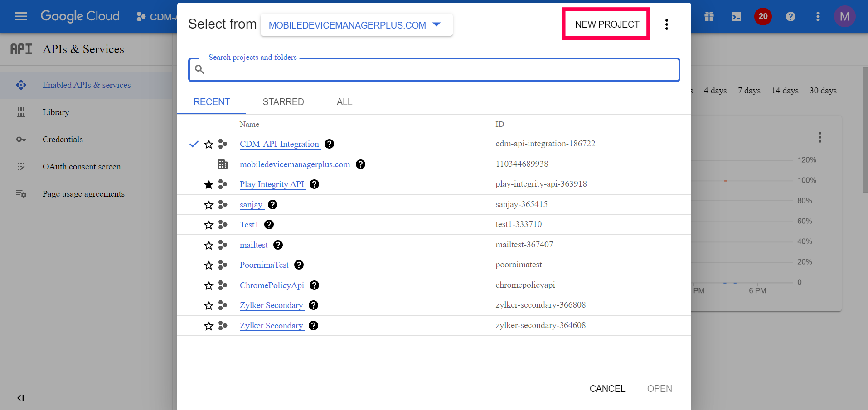
Task: Star the CDM-API-Integration project
Action: (x=209, y=144)
